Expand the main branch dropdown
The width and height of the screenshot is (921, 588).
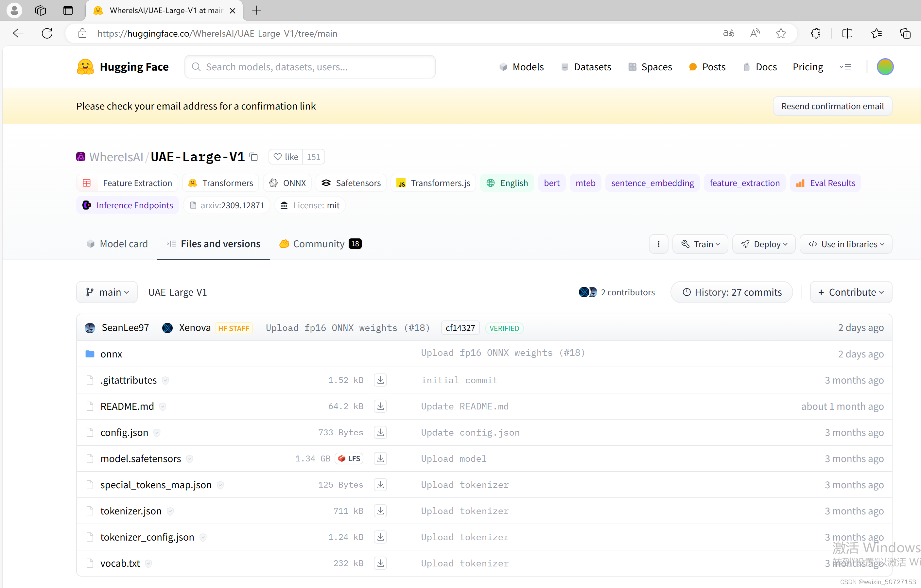(x=107, y=292)
